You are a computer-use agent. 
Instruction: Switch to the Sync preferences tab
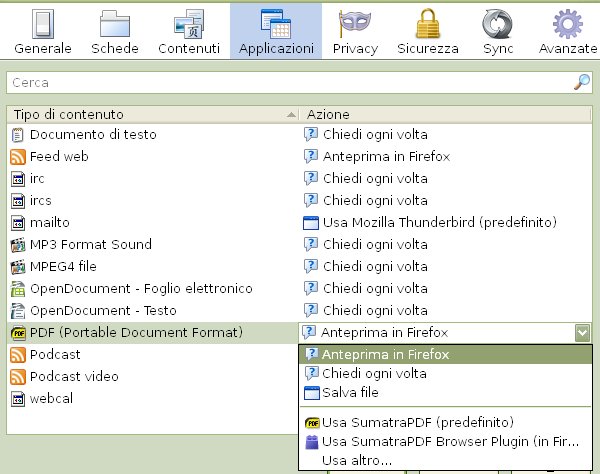coord(497,32)
